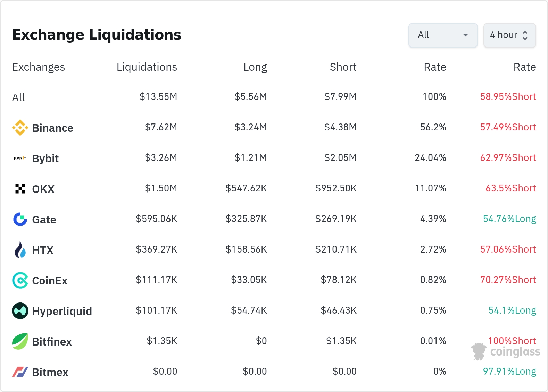This screenshot has width=548, height=392.
Task: Click the Exchanges column header
Action: [38, 67]
